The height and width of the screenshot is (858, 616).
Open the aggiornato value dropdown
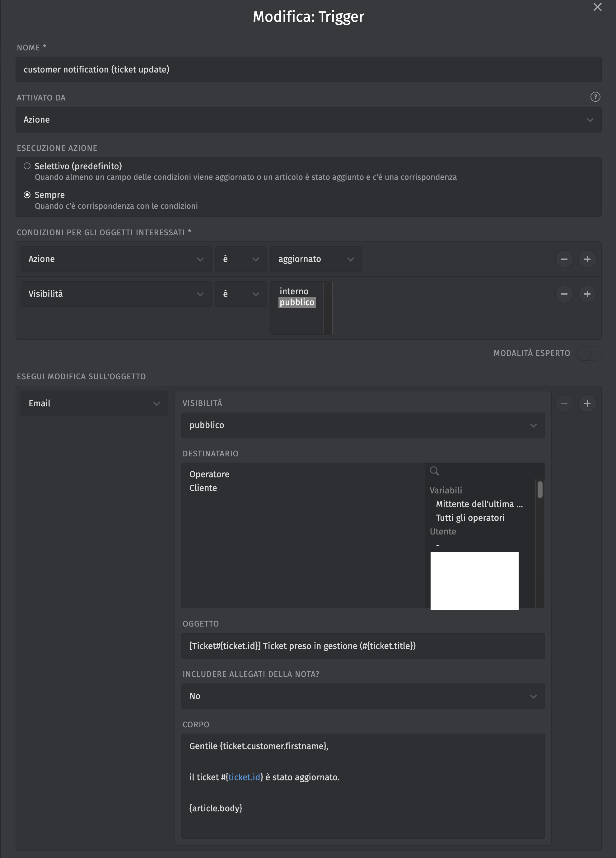315,259
